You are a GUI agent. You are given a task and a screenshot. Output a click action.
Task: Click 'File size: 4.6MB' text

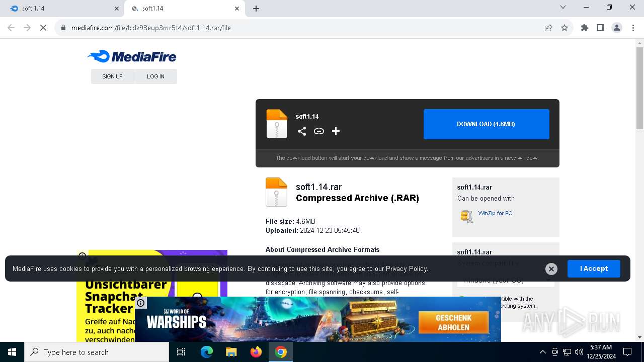[x=290, y=222]
